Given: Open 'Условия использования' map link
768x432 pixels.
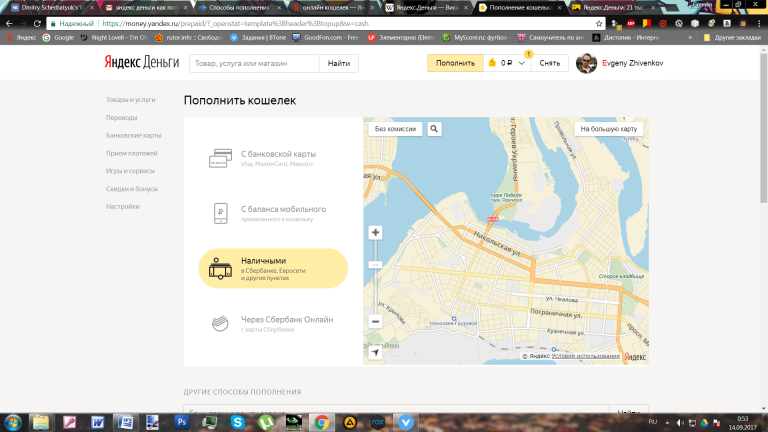Looking at the screenshot, I should click(585, 356).
